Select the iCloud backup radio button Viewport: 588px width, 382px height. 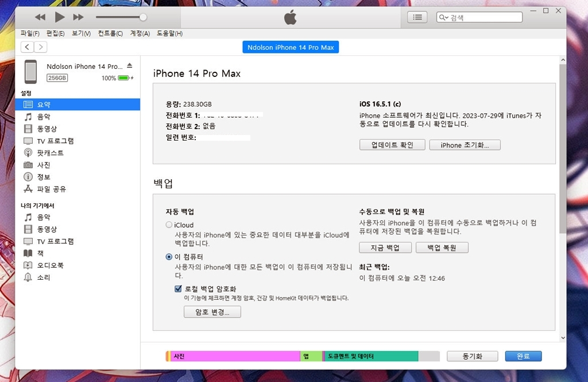[x=169, y=225]
